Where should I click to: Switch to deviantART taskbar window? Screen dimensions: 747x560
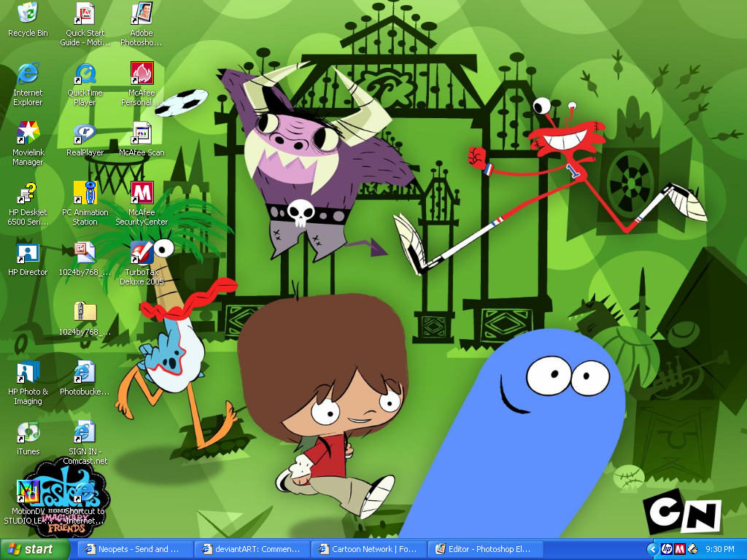pos(252,549)
